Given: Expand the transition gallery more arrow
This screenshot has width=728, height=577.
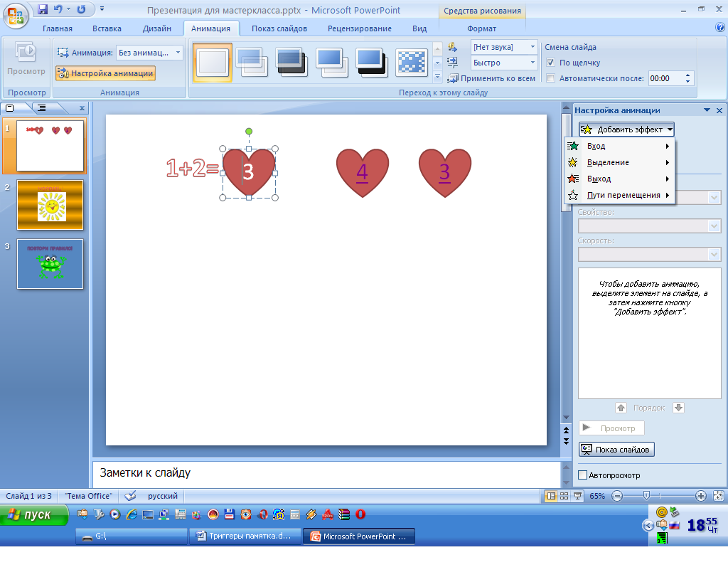Looking at the screenshot, I should click(437, 77).
